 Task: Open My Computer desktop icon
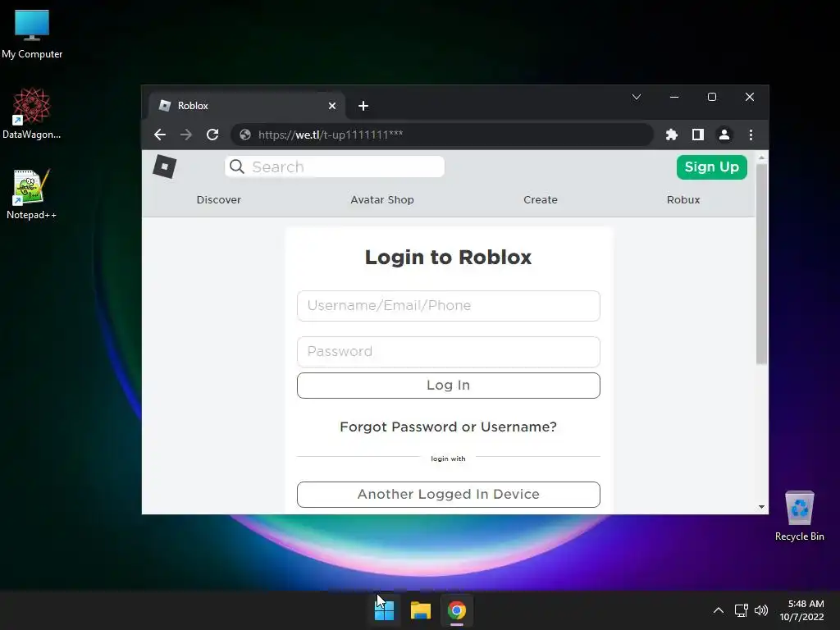point(32,33)
